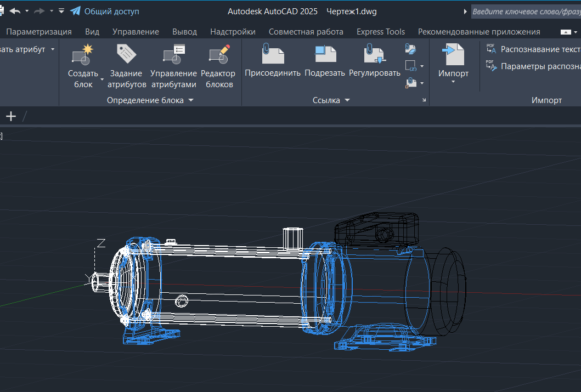Image resolution: width=581 pixels, height=392 pixels.
Task: Click search field Введите ключевое слово
Action: (526, 12)
